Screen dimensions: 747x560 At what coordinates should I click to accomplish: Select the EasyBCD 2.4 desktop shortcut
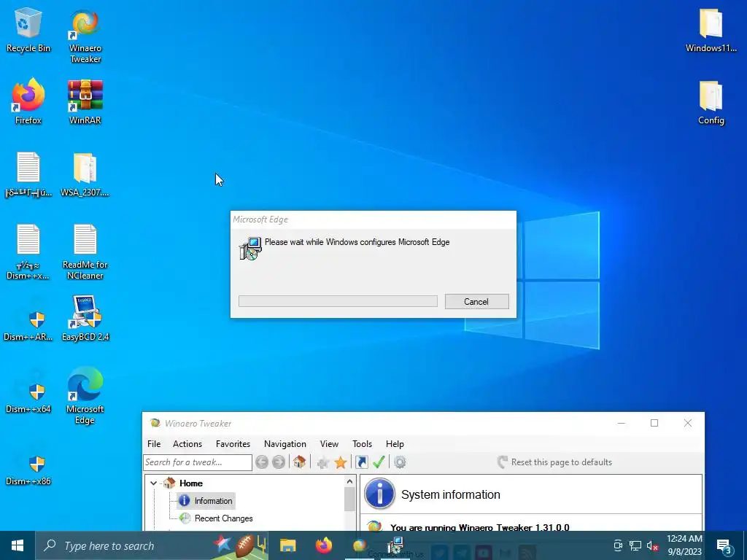tap(85, 318)
